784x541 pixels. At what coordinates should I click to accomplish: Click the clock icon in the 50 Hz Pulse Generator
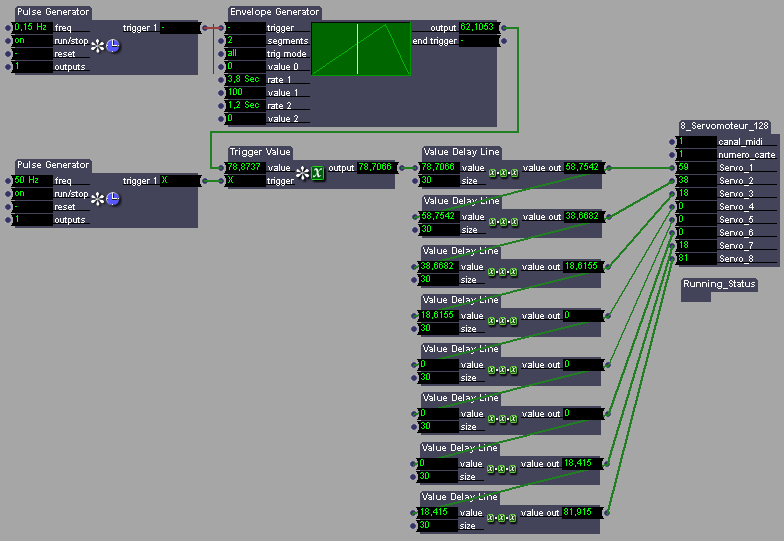113,198
